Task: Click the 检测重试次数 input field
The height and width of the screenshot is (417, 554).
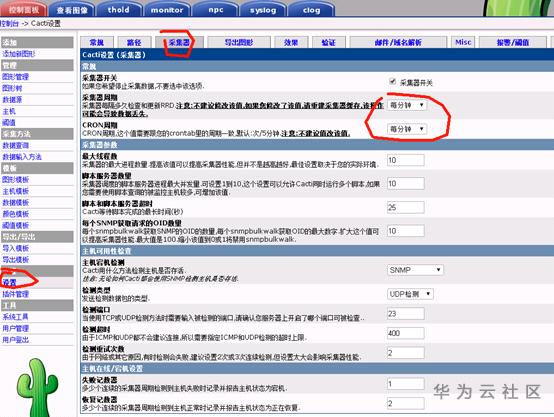Action: click(x=406, y=353)
